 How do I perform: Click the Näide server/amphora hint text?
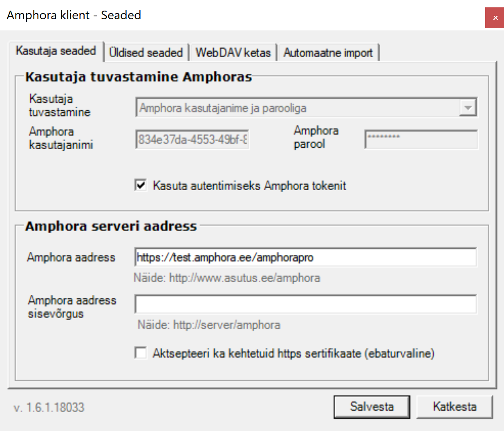click(209, 325)
